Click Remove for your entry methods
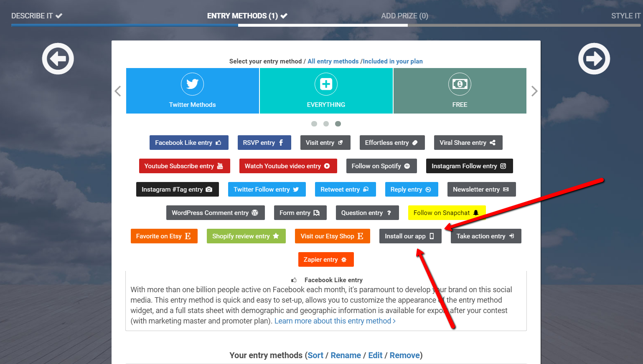 [404, 355]
